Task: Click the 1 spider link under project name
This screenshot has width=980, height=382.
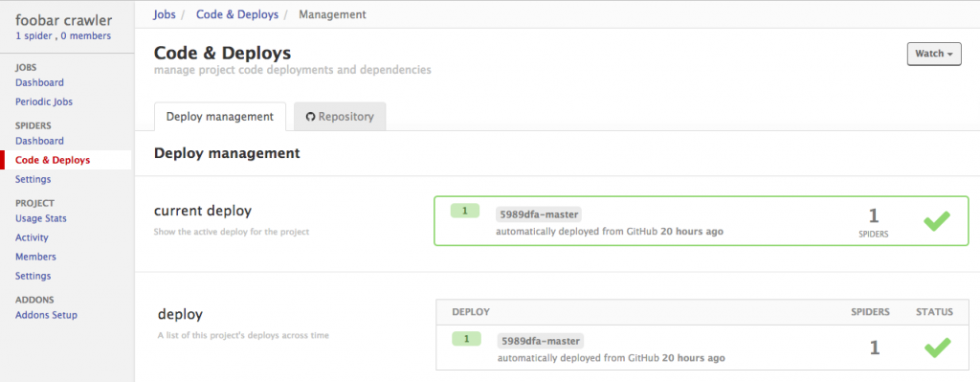Action: pos(33,36)
